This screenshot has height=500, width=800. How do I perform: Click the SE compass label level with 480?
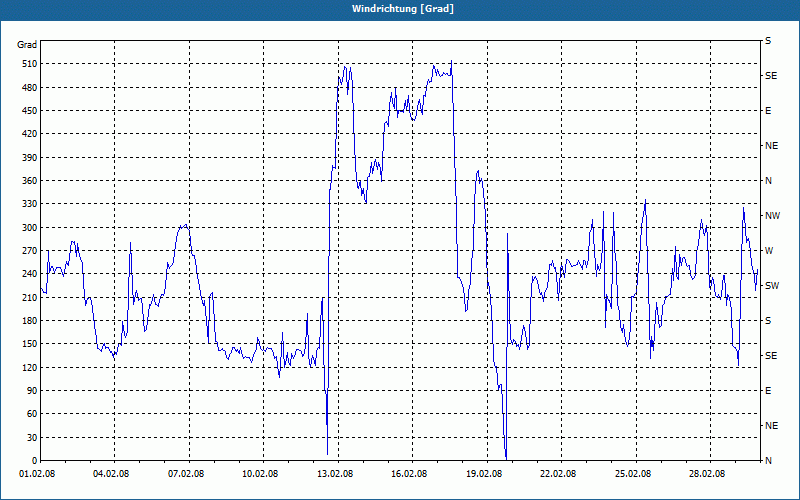tap(771, 76)
